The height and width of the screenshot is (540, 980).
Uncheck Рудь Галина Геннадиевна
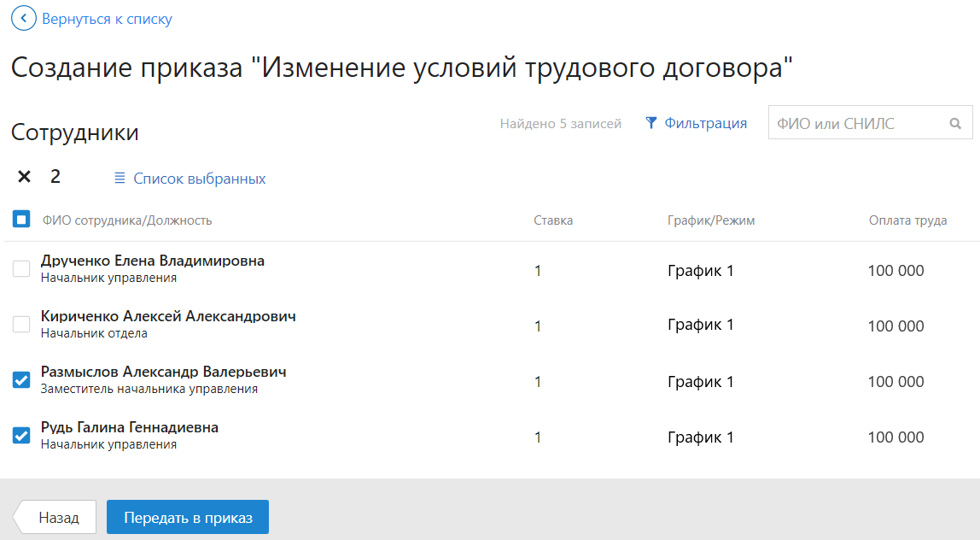point(21,436)
